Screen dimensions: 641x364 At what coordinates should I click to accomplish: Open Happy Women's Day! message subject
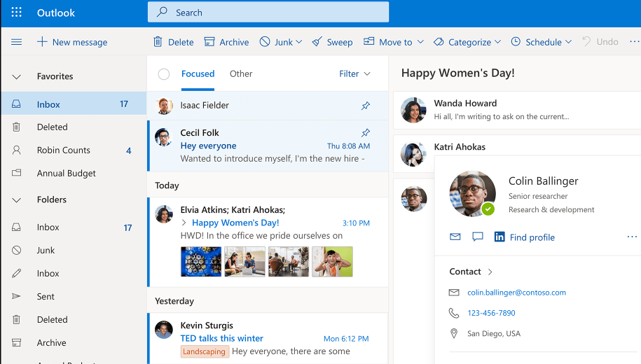pyautogui.click(x=235, y=223)
